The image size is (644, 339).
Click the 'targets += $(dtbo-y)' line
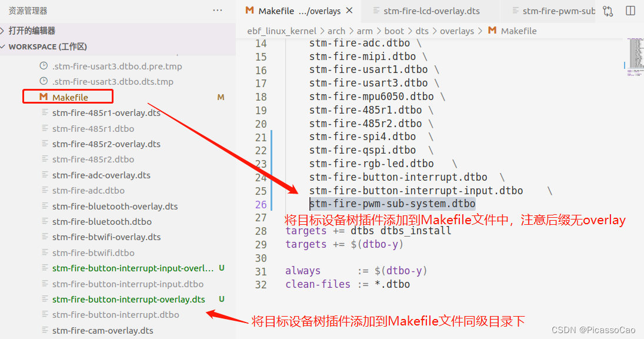[x=344, y=244]
